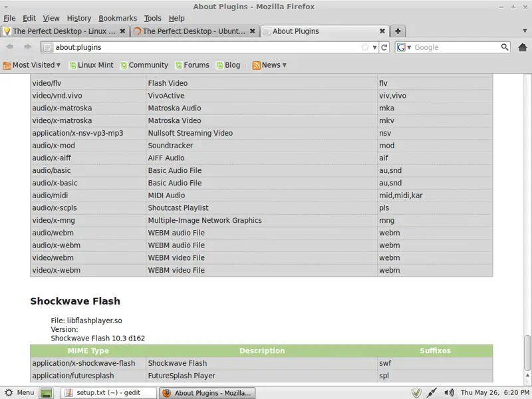532x399 pixels.
Task: Open the Forums bookmark
Action: (x=192, y=65)
